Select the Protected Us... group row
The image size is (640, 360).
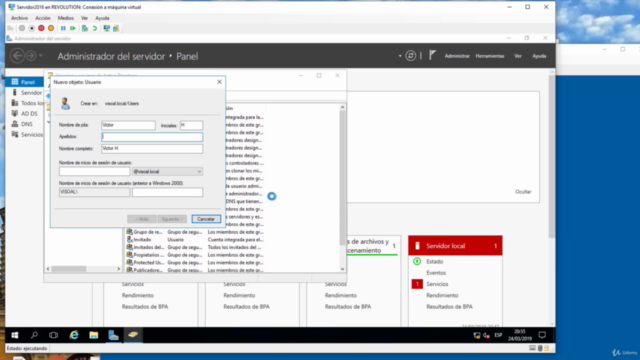(x=195, y=262)
